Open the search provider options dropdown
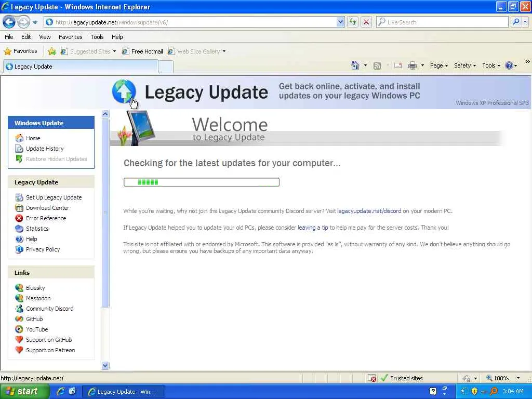This screenshot has height=399, width=532. coord(525,22)
